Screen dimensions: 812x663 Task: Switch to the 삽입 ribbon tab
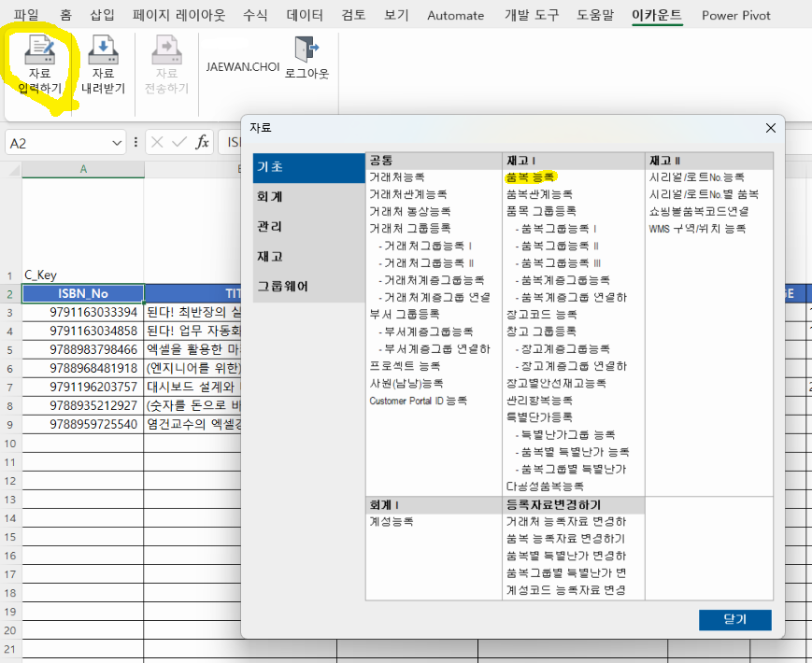102,15
